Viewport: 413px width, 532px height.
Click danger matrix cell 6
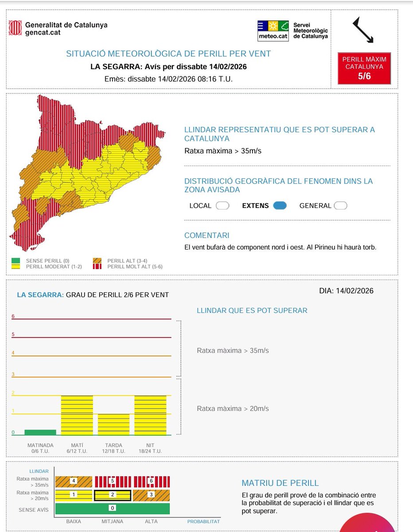(x=152, y=481)
